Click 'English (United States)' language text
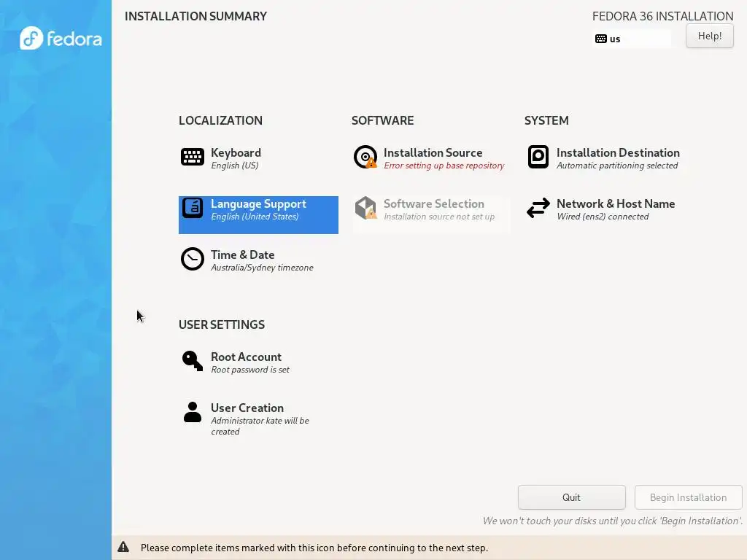This screenshot has height=560, width=747. pyautogui.click(x=255, y=217)
